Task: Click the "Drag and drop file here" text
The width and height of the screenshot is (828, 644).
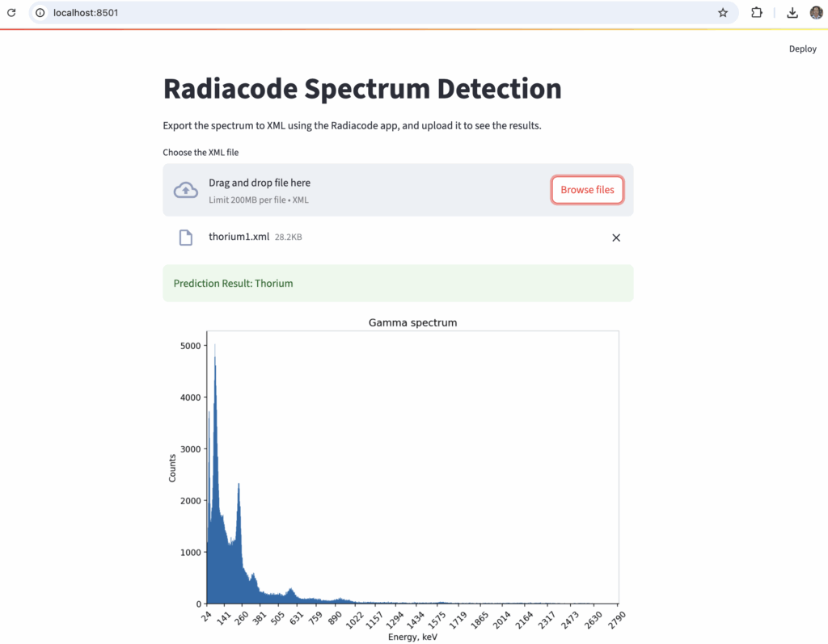Action: (x=260, y=183)
